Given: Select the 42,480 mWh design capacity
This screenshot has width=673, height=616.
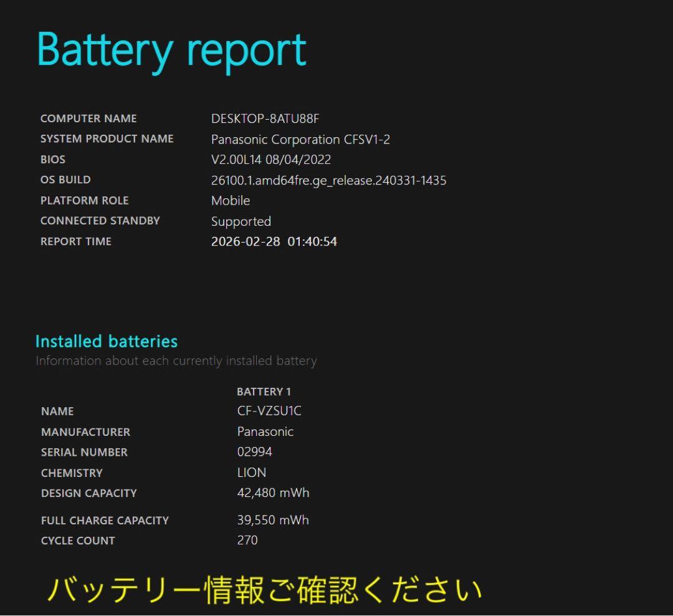Looking at the screenshot, I should (273, 493).
